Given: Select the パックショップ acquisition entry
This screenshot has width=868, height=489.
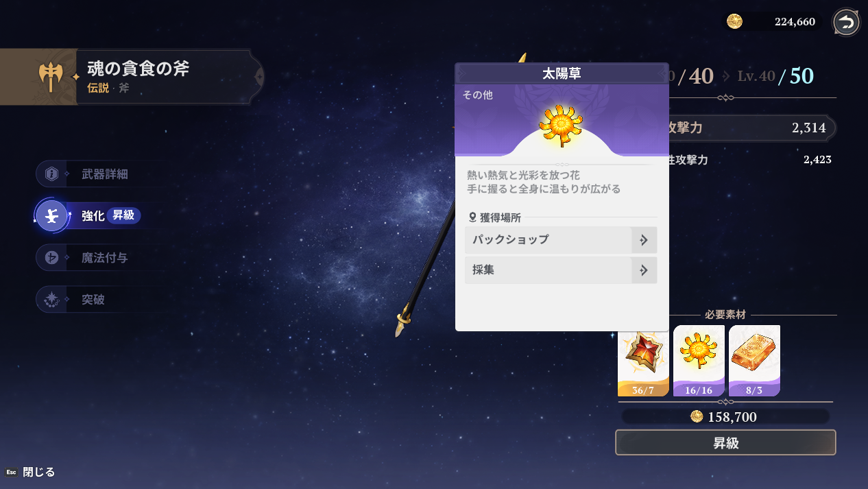Looking at the screenshot, I should tap(561, 240).
